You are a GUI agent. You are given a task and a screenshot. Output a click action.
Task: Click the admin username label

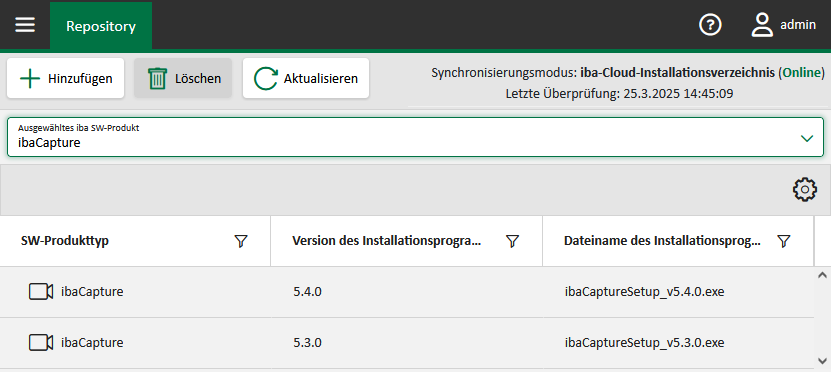click(x=798, y=24)
